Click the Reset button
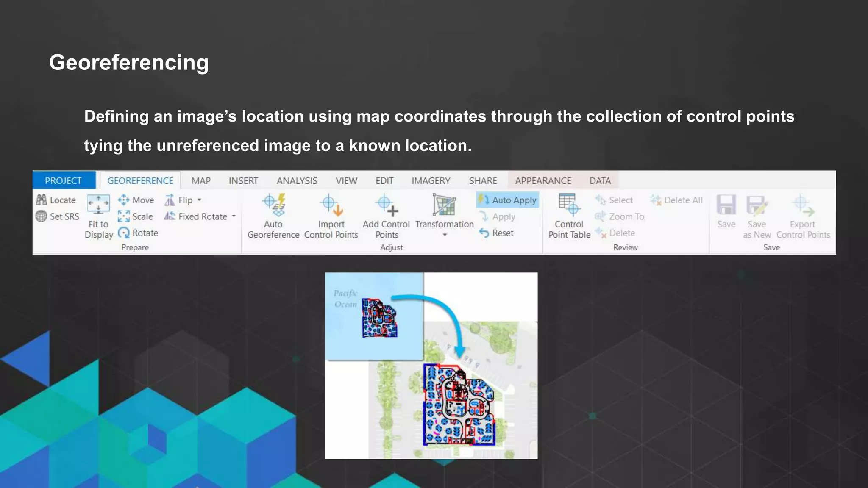868x488 pixels. 496,233
